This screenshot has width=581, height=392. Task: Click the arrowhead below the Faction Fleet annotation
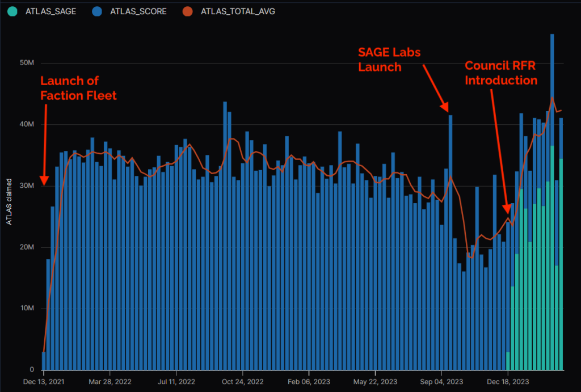(45, 183)
